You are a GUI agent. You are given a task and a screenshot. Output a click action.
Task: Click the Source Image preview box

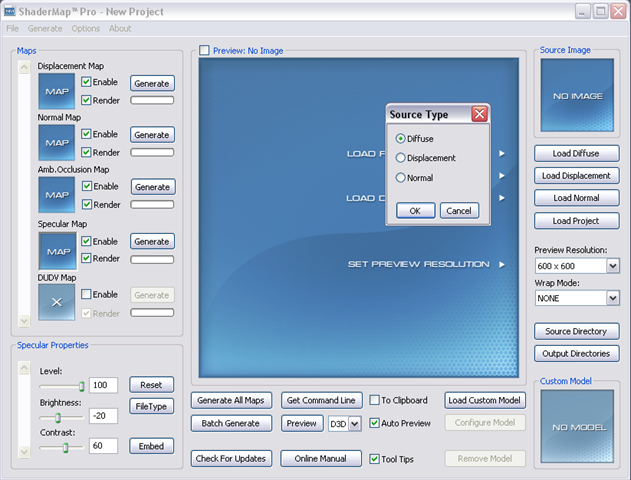(578, 96)
